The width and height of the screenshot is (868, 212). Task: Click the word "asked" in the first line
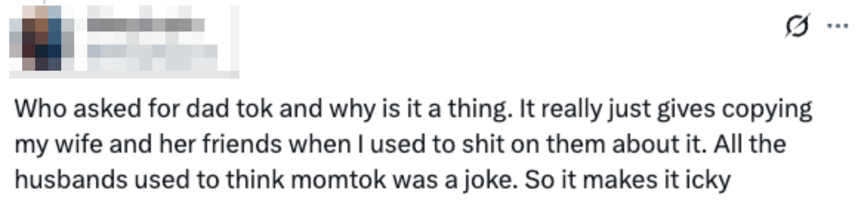coord(107,109)
